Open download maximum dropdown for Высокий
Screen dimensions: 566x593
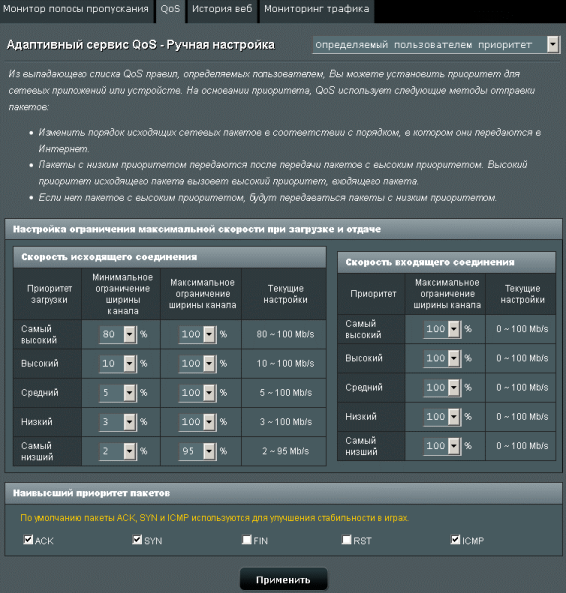pos(442,358)
